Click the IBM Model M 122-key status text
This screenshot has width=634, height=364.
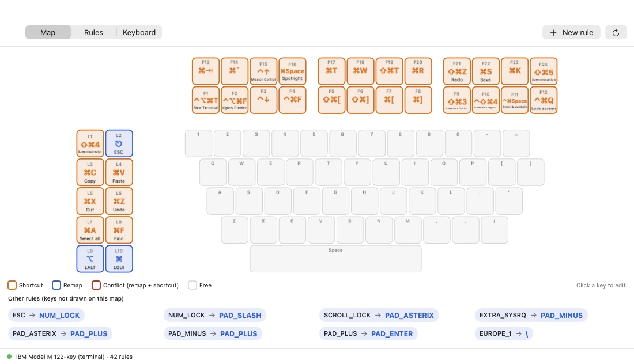click(x=74, y=357)
